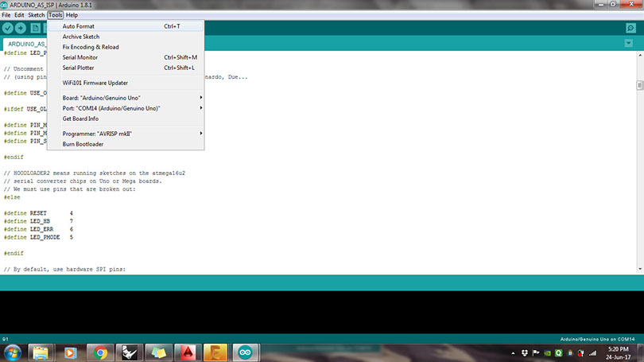Open the Sketch menu
The height and width of the screenshot is (362, 644).
point(36,15)
